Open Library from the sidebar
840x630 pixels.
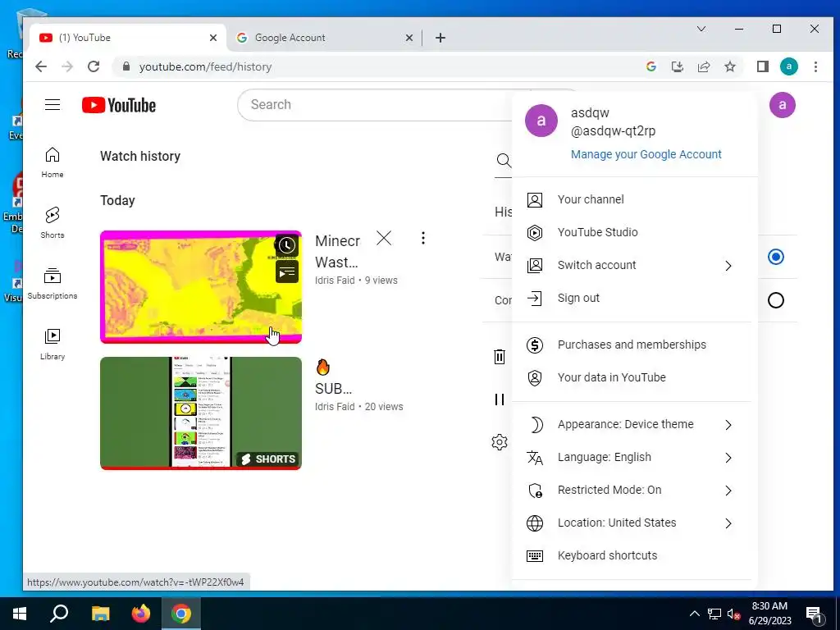point(52,345)
